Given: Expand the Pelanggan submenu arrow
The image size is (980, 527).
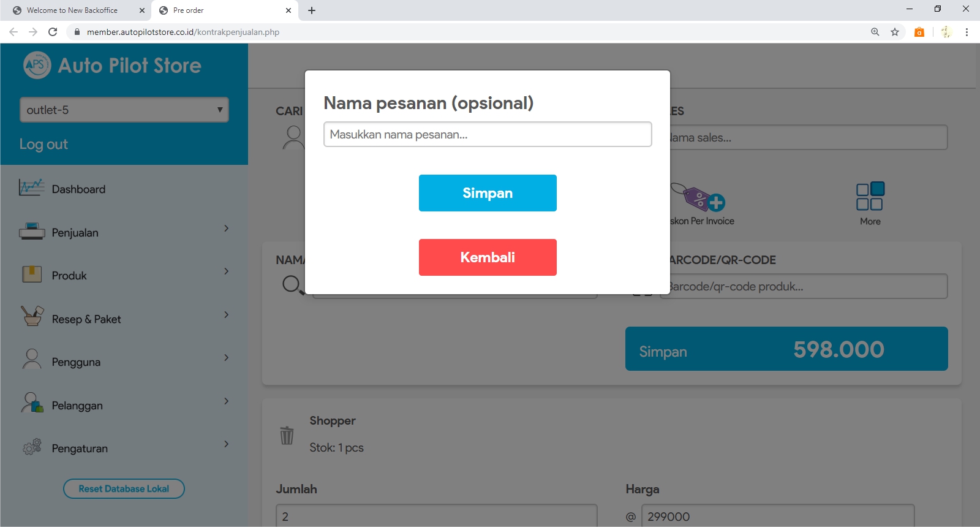Looking at the screenshot, I should tap(226, 401).
